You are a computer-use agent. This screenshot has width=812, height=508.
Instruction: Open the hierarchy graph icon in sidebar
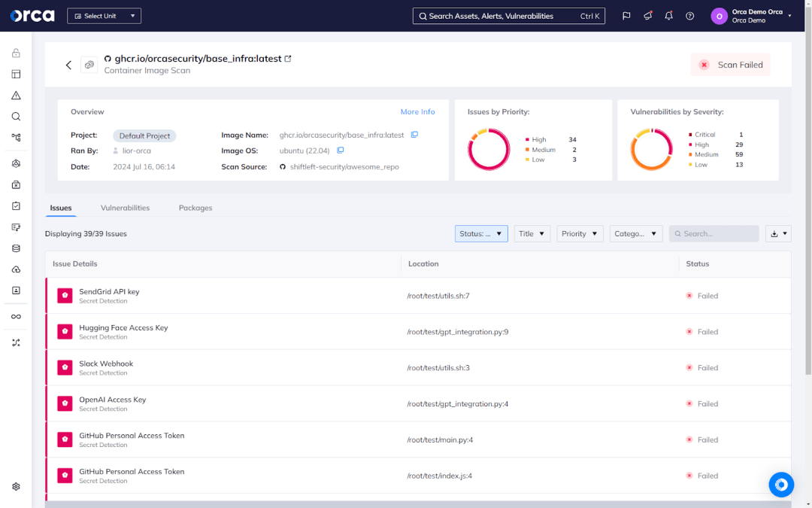click(x=16, y=138)
